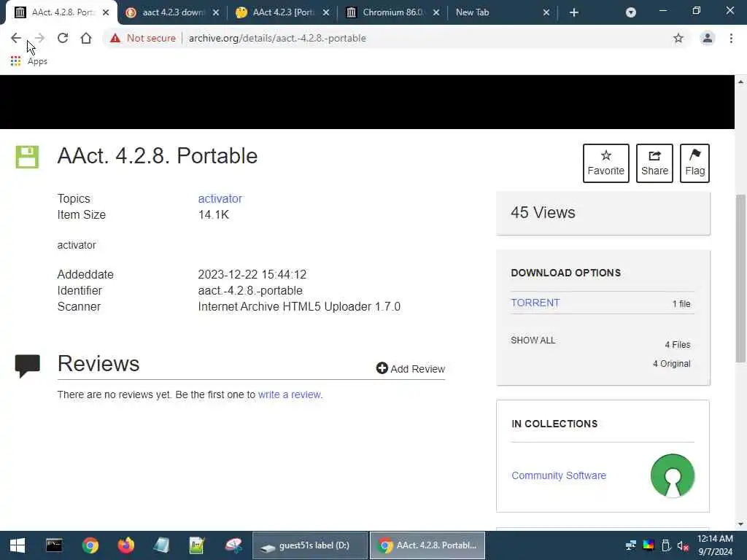The width and height of the screenshot is (747, 560).
Task: Click the Not secure warning icon
Action: [115, 38]
